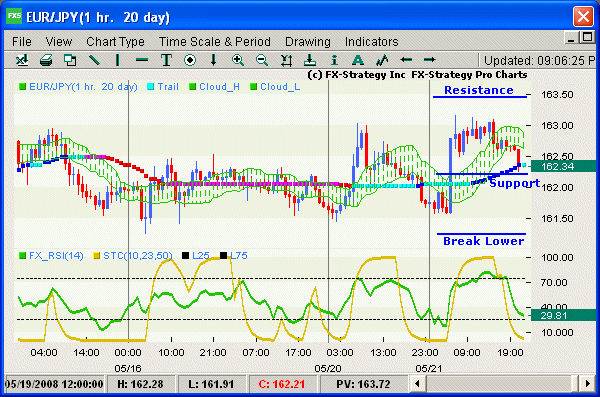Click the 162.34 current price tag
Image resolution: width=600 pixels, height=397 pixels.
pyautogui.click(x=563, y=166)
